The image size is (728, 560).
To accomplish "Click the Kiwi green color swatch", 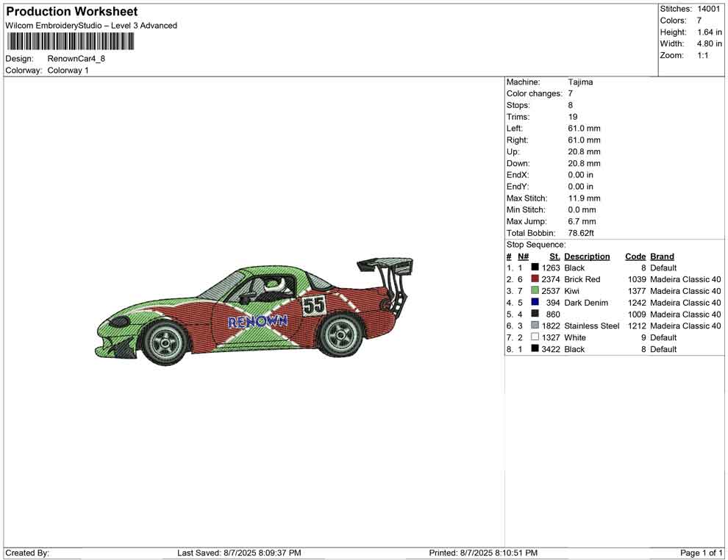I will point(535,290).
